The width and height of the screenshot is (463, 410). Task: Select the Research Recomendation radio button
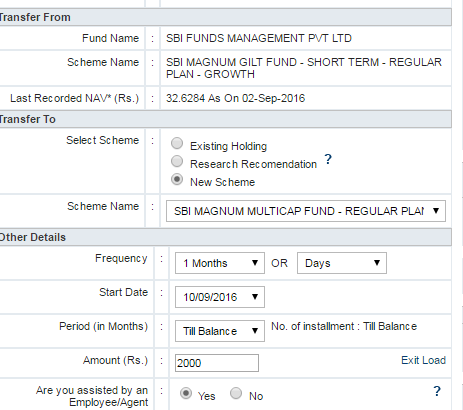click(x=177, y=161)
